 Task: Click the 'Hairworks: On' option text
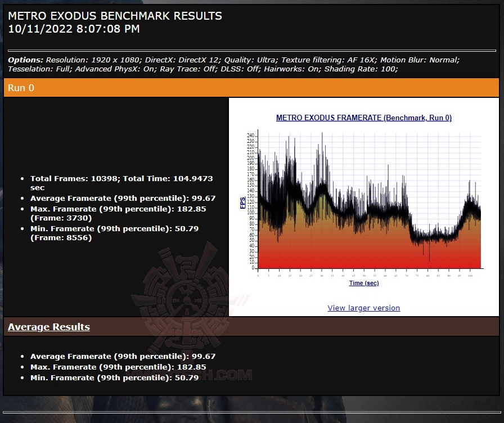click(291, 69)
